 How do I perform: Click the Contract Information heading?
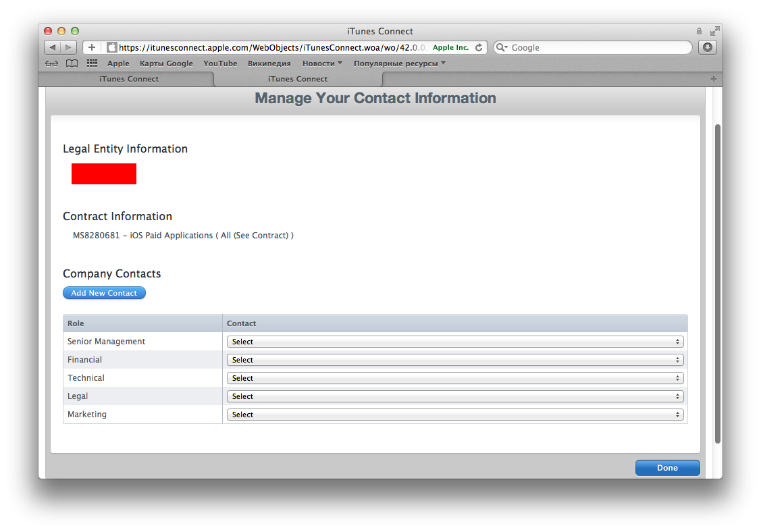pyautogui.click(x=117, y=216)
